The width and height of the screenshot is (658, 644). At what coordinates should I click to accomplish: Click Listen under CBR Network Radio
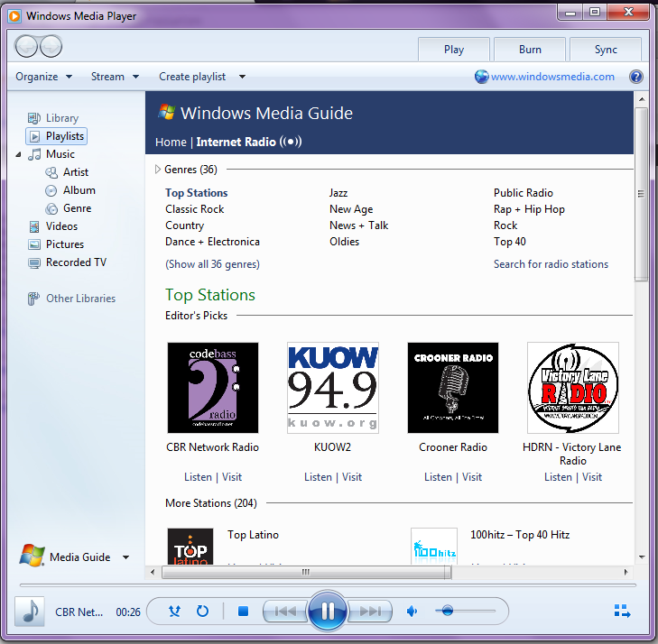198,477
